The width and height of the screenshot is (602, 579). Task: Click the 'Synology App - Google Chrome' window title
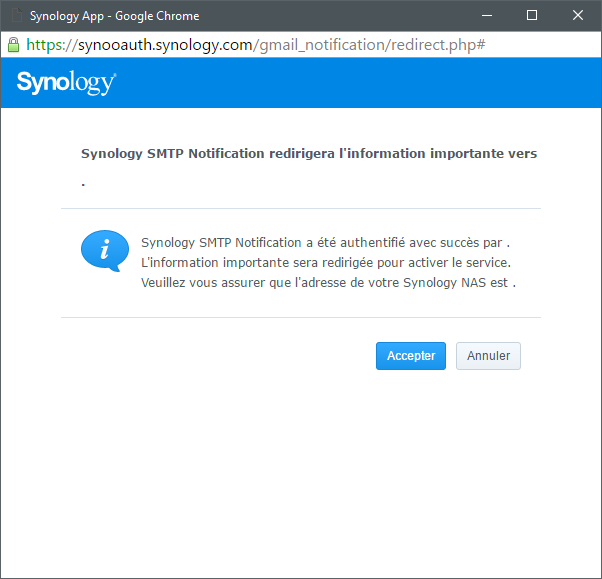[x=114, y=16]
